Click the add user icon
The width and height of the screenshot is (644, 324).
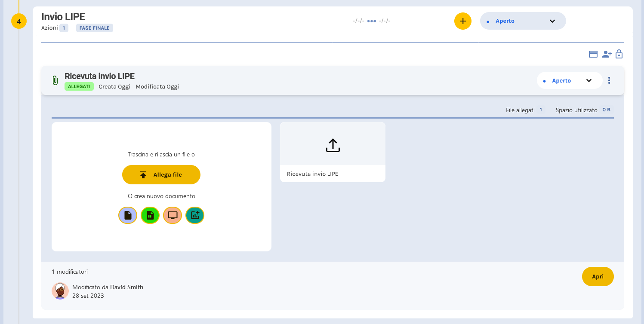tap(607, 54)
